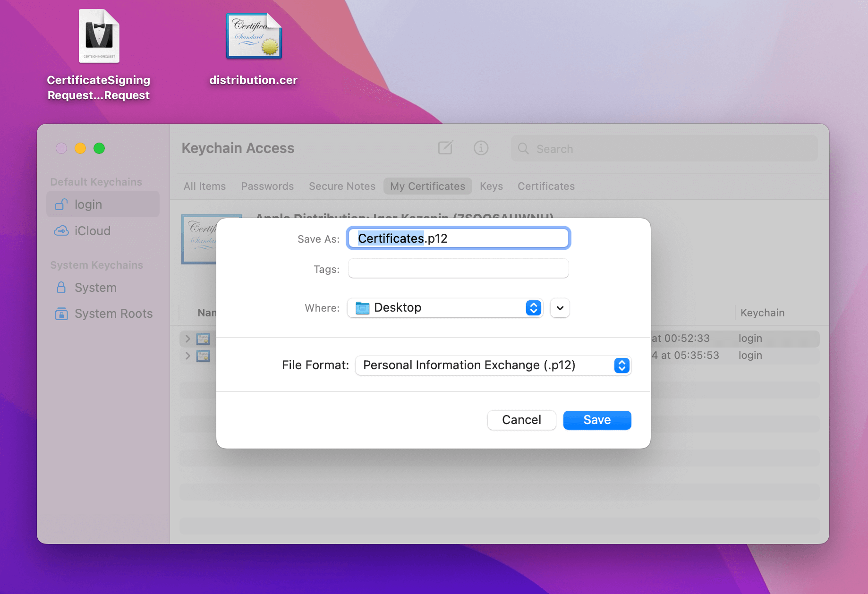868x594 pixels.
Task: Expand the first certificate row
Action: tap(188, 339)
